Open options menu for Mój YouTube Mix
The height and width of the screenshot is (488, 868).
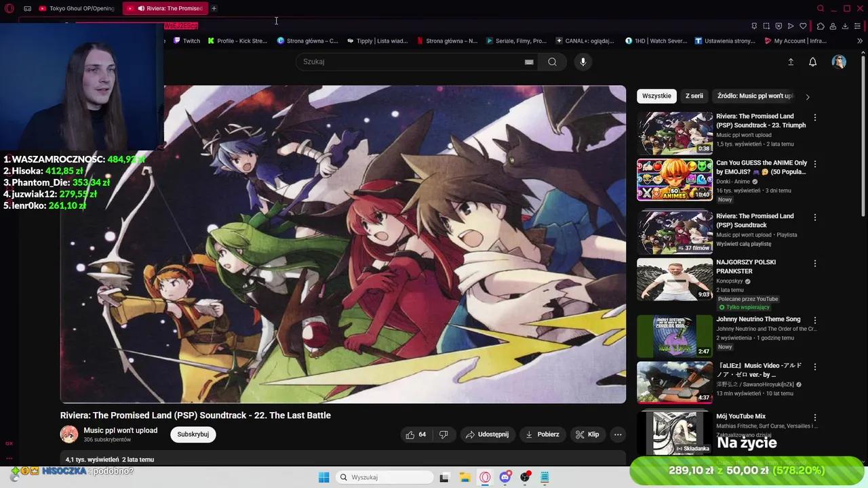coord(815,418)
